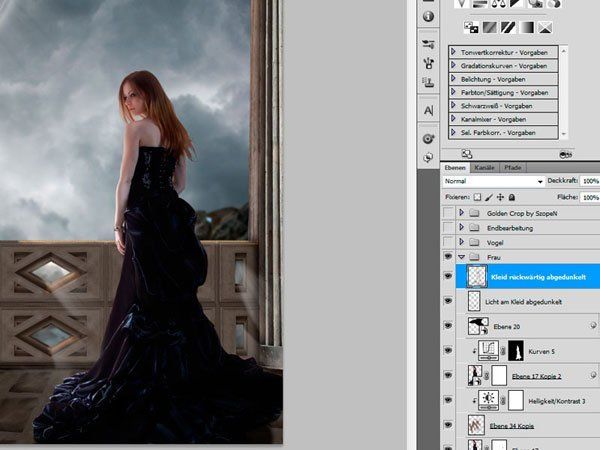The width and height of the screenshot is (600, 450).
Task: Click clip-to-layer icon at adjustments panel bottom
Action: (x=566, y=155)
